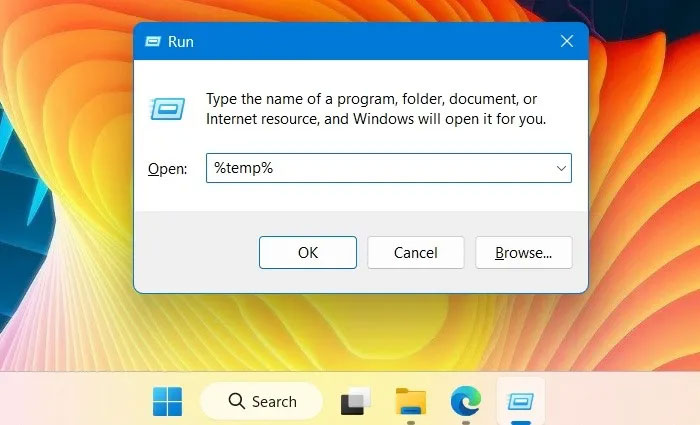
Task: Click the magnifier icon in taskbar Search
Action: (236, 402)
